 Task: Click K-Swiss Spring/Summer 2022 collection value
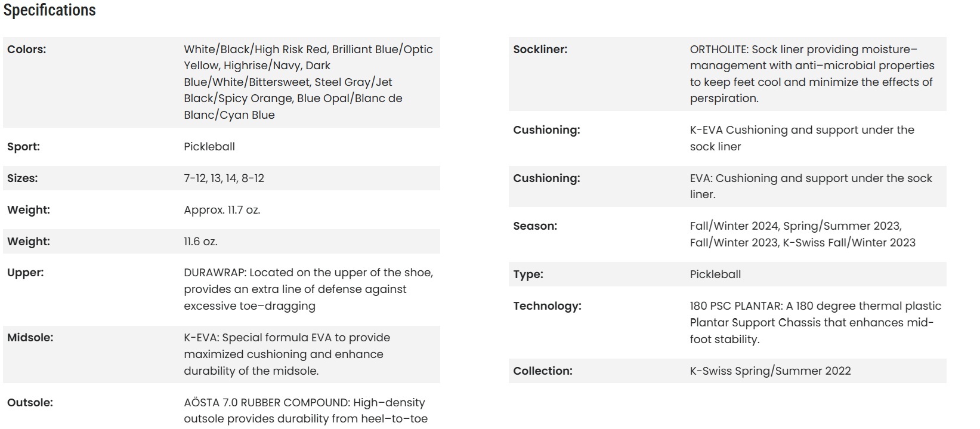click(770, 371)
